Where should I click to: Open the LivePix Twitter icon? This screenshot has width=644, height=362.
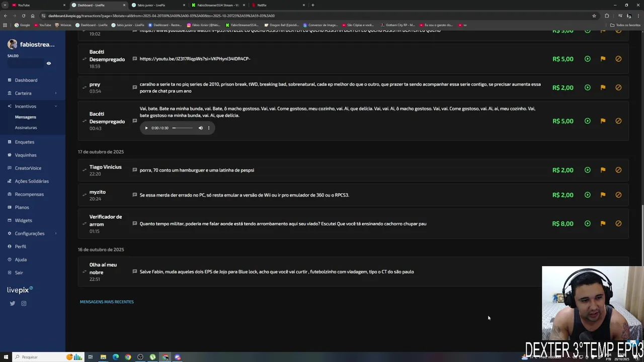(x=13, y=303)
